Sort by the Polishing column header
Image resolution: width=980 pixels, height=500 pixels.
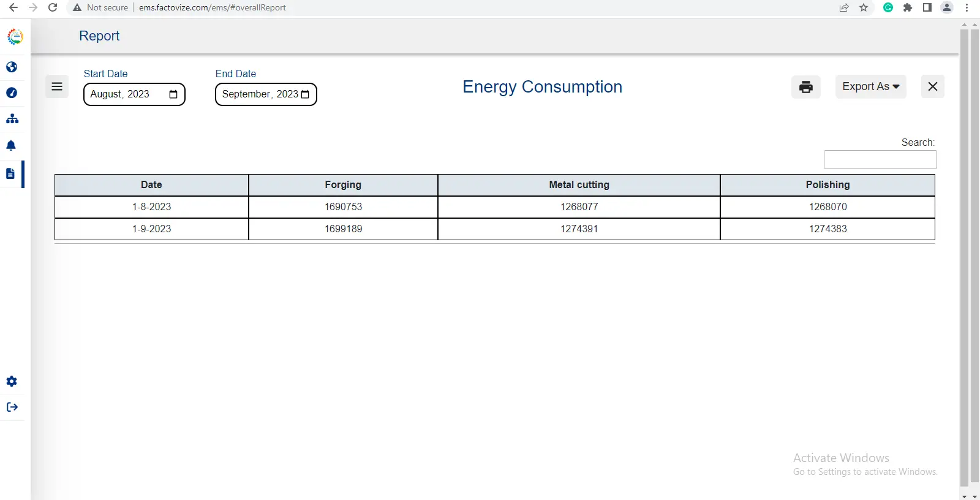[x=827, y=185]
